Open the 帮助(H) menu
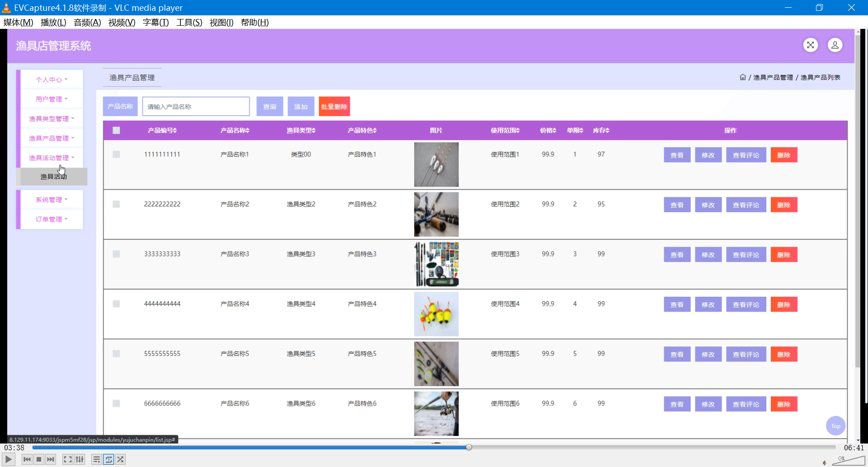The image size is (868, 467). (x=255, y=23)
